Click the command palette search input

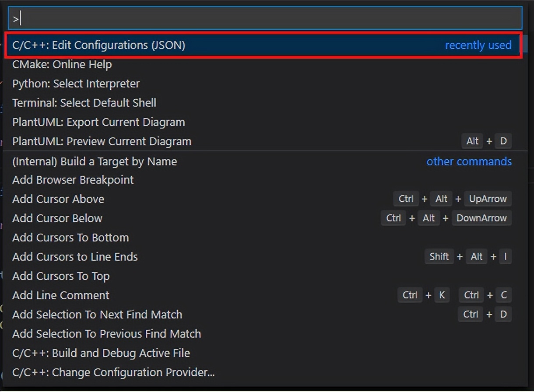click(265, 19)
